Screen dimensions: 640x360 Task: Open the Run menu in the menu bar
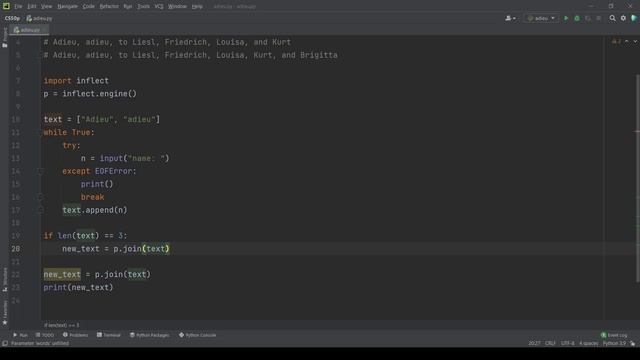click(x=128, y=7)
